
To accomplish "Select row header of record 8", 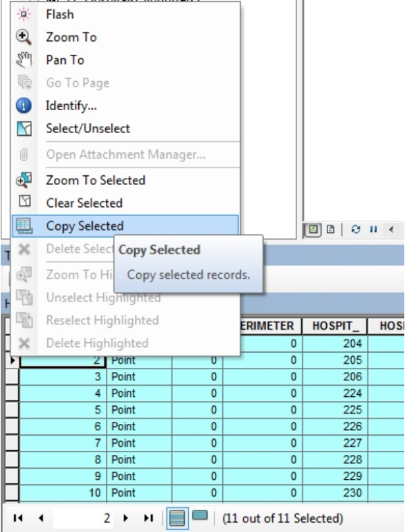I will point(12,460).
